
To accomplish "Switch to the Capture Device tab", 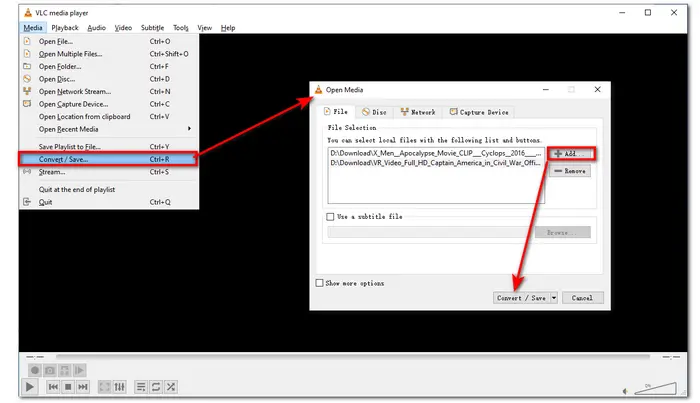I will point(479,112).
